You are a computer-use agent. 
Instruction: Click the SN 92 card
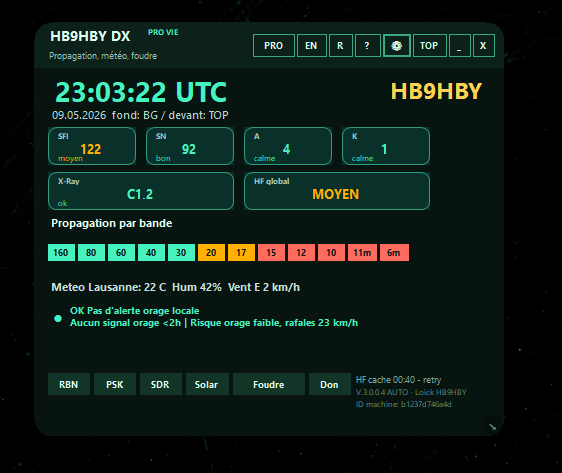click(x=190, y=146)
